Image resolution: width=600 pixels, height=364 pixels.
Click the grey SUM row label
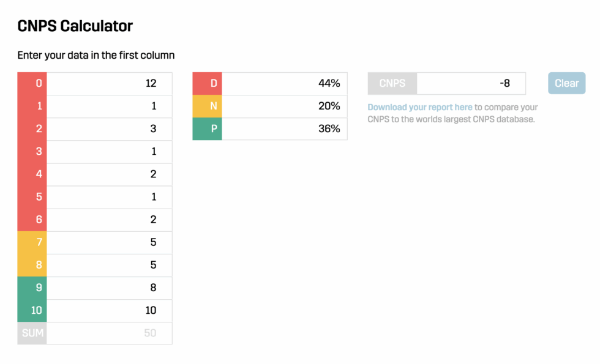(x=32, y=333)
